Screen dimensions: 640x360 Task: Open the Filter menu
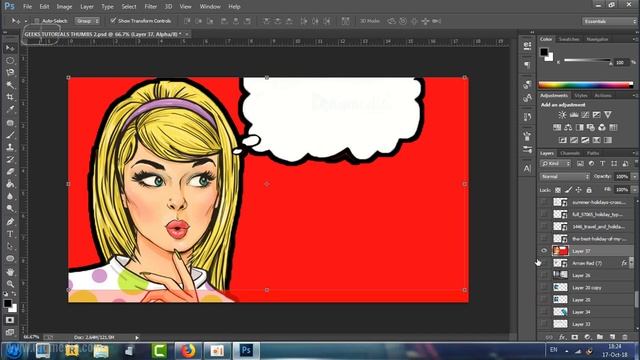pos(151,7)
